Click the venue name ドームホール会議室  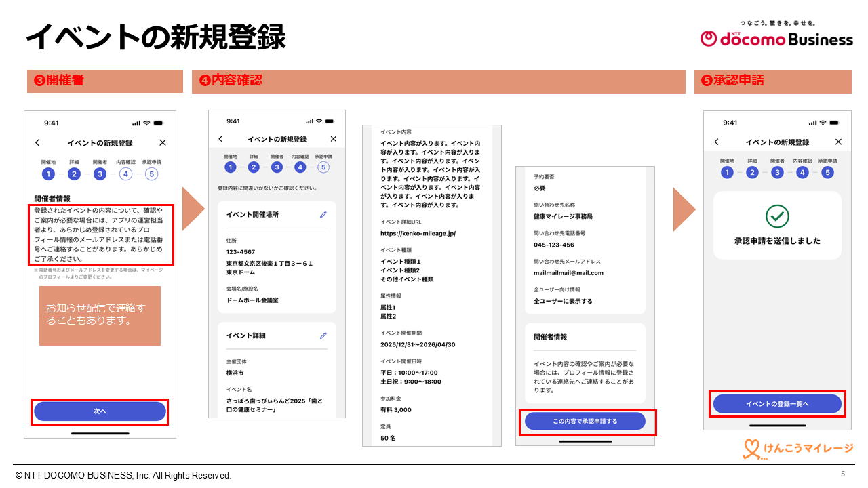pos(252,300)
